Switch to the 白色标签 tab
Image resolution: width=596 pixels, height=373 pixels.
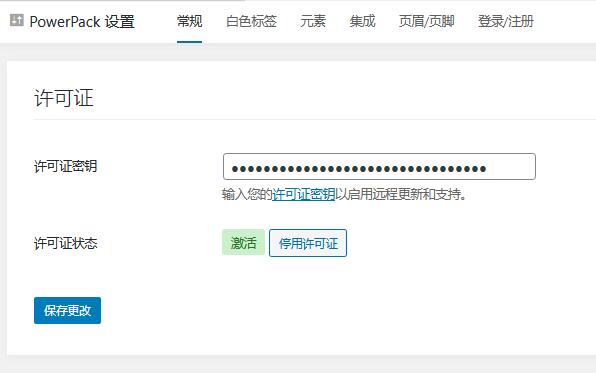pos(251,21)
